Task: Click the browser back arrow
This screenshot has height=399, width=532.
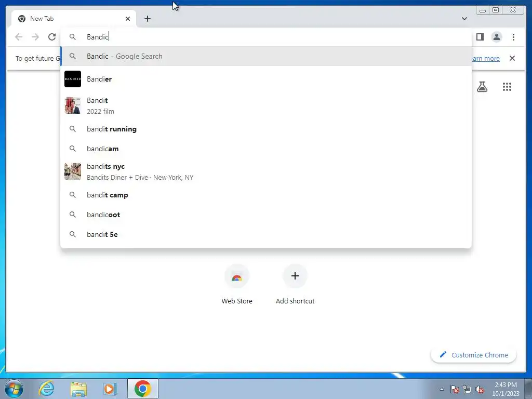Action: tap(19, 37)
